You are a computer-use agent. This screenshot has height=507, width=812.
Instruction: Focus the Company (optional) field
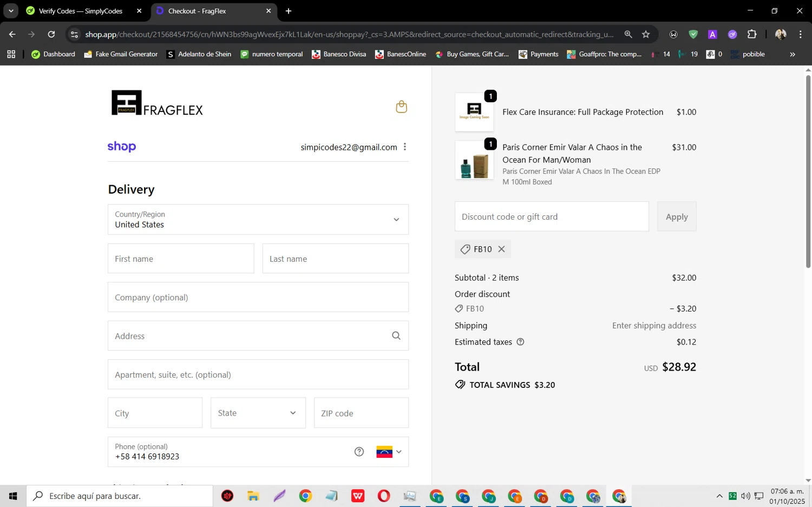[x=258, y=297]
